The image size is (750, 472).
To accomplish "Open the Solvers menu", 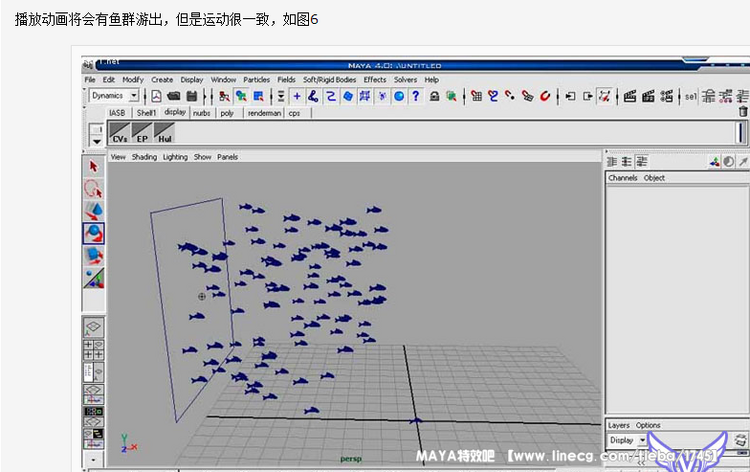I will [405, 80].
